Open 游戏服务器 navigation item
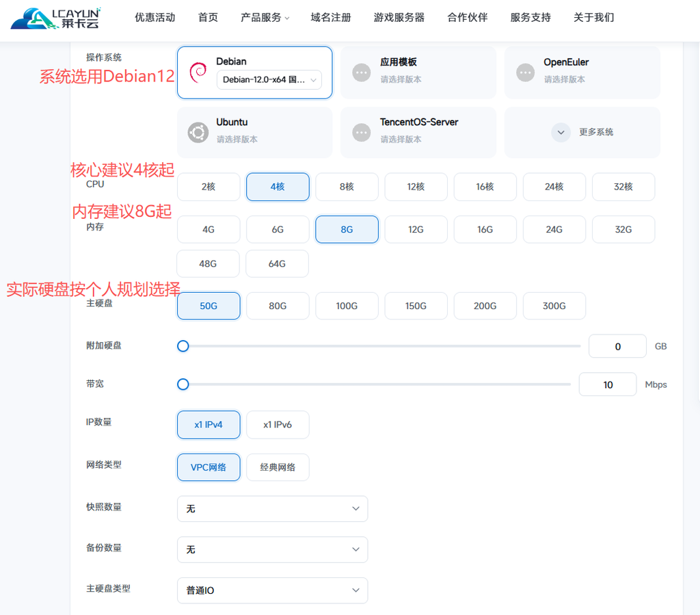Viewport: 700px width, 615px height. (399, 17)
